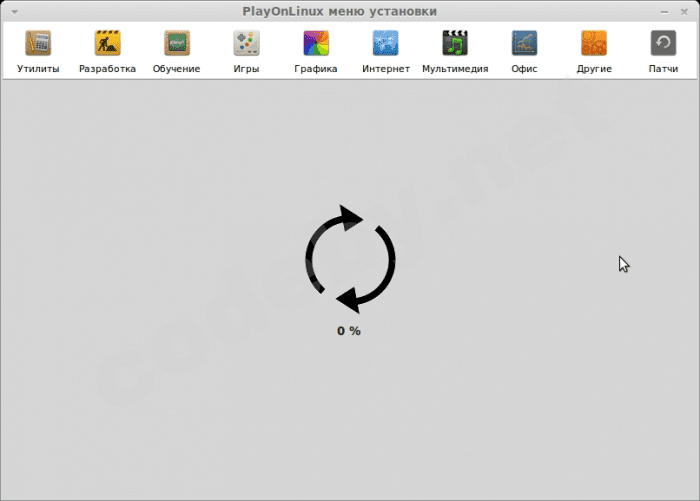Screen dimensions: 700x501
Task: Open the window menu arrow in title bar
Action: tap(15, 12)
